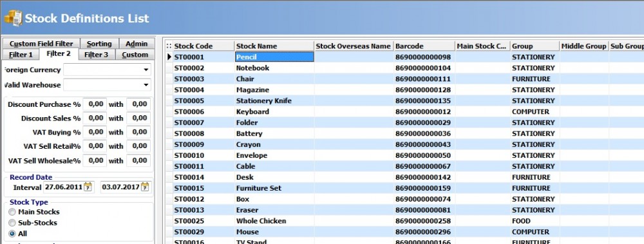Select the Magazine stock name cell
Viewport: 644px width, 244px height.
point(274,89)
